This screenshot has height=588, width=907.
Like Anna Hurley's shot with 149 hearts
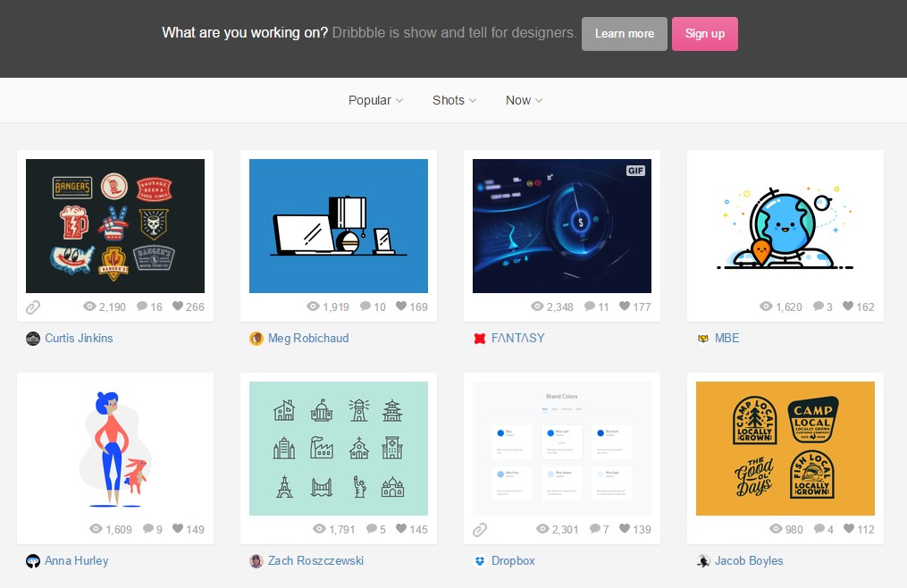coord(178,528)
